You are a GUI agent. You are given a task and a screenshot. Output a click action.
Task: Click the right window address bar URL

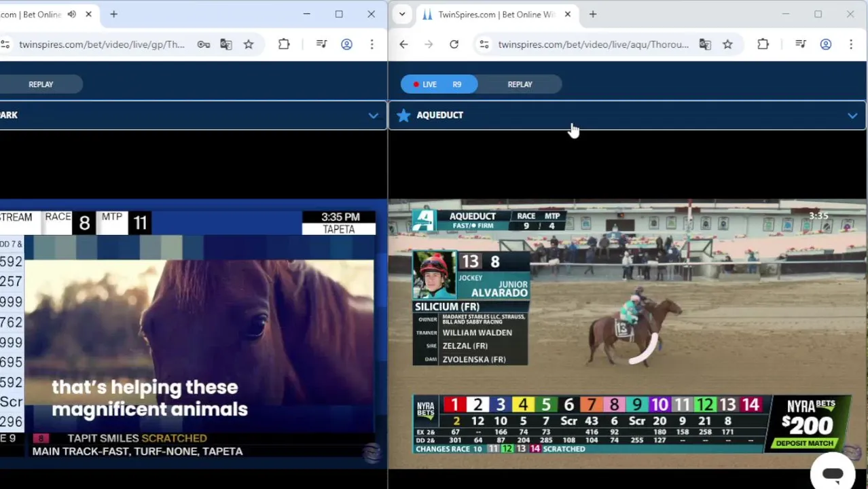593,44
